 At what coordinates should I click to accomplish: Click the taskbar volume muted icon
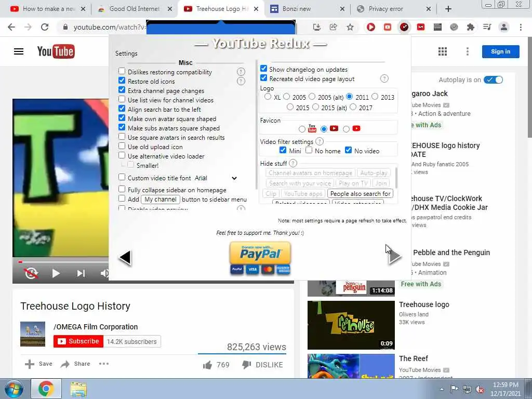pyautogui.click(x=480, y=390)
